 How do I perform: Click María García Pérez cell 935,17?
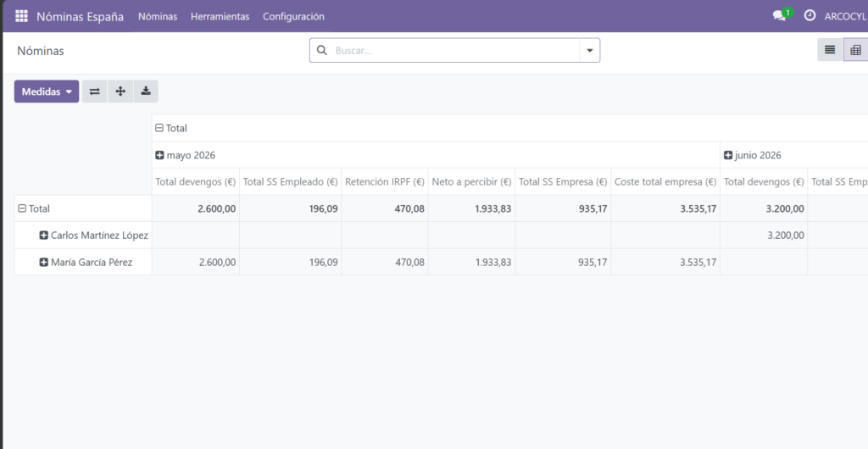pyautogui.click(x=563, y=262)
